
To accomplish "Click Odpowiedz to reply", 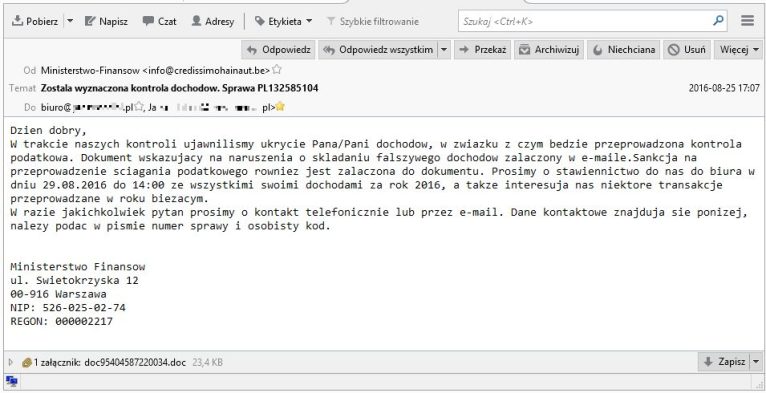I will [279, 49].
